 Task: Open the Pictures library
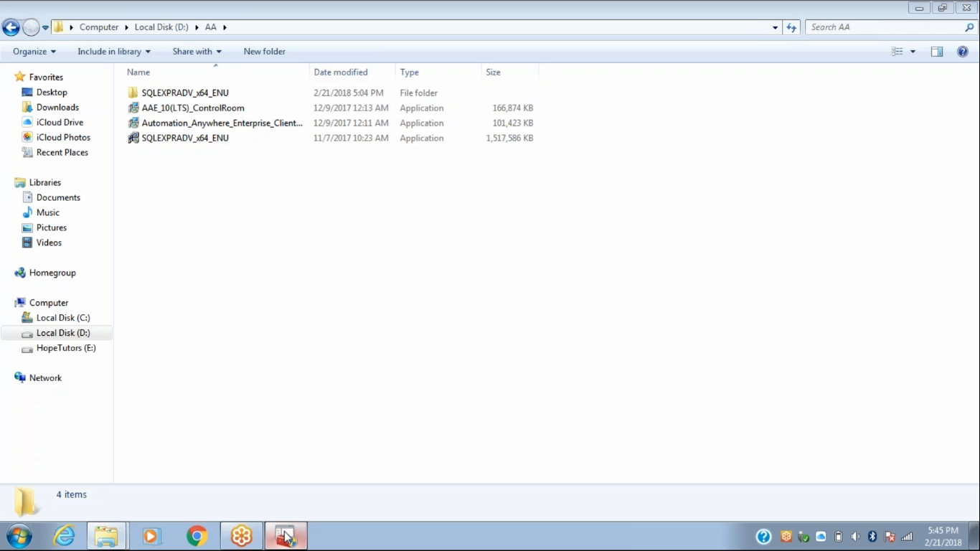51,228
